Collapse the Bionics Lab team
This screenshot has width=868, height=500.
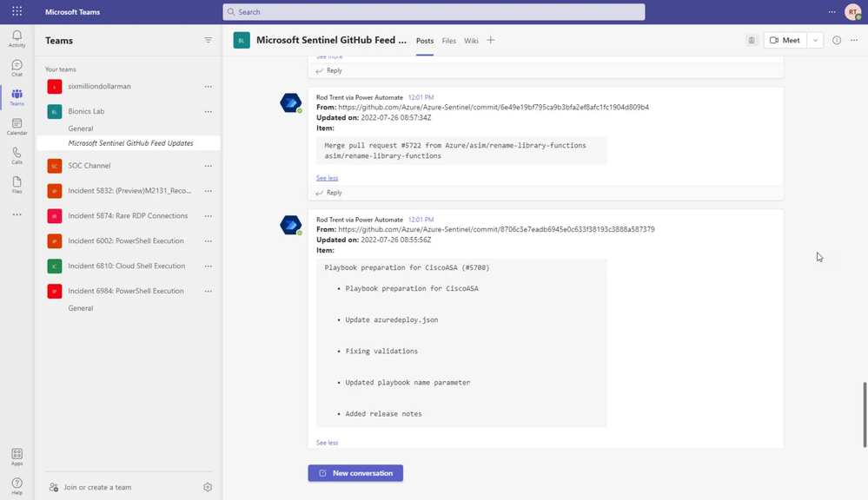pos(86,111)
